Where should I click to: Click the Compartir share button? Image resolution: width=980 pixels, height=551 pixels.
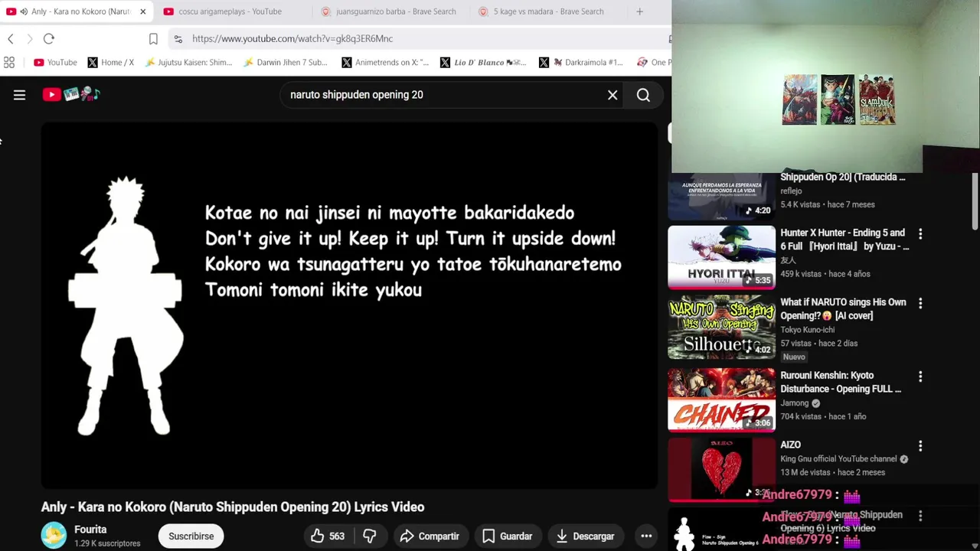[x=430, y=536]
